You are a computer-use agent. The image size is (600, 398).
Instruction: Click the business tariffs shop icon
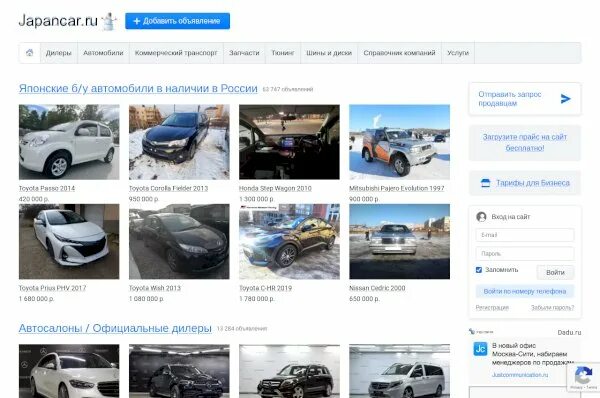tap(485, 183)
